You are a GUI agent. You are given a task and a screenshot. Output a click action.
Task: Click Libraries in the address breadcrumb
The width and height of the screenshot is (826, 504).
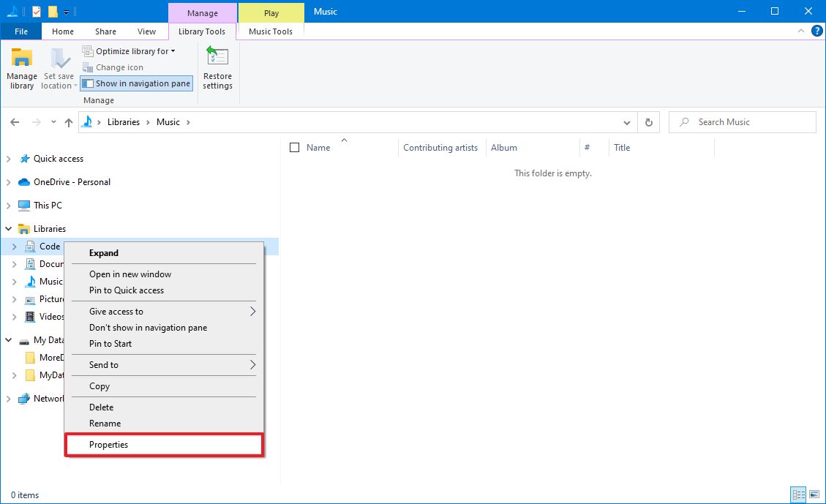coord(124,122)
